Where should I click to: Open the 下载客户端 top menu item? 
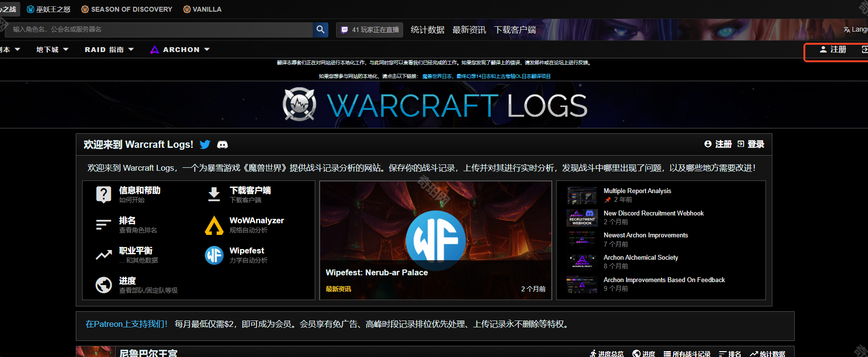tap(515, 30)
